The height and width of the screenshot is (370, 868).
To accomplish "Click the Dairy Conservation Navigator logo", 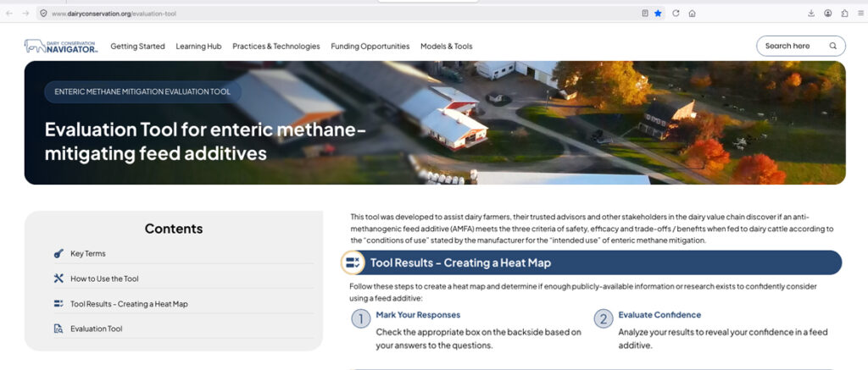I will coord(61,46).
